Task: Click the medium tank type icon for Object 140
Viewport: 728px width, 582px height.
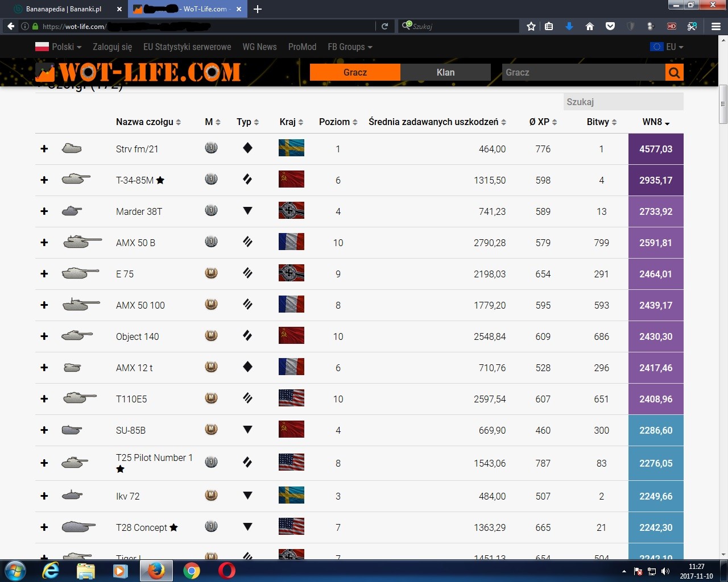Action: (x=247, y=335)
